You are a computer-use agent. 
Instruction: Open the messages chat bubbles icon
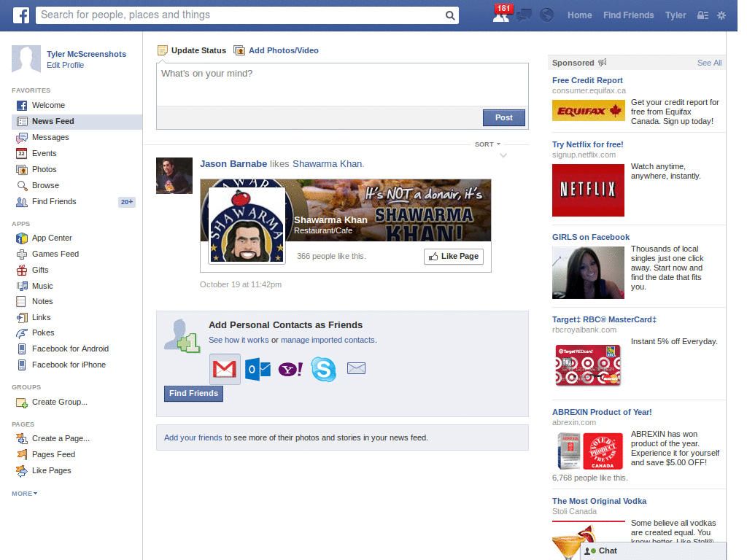coord(524,15)
